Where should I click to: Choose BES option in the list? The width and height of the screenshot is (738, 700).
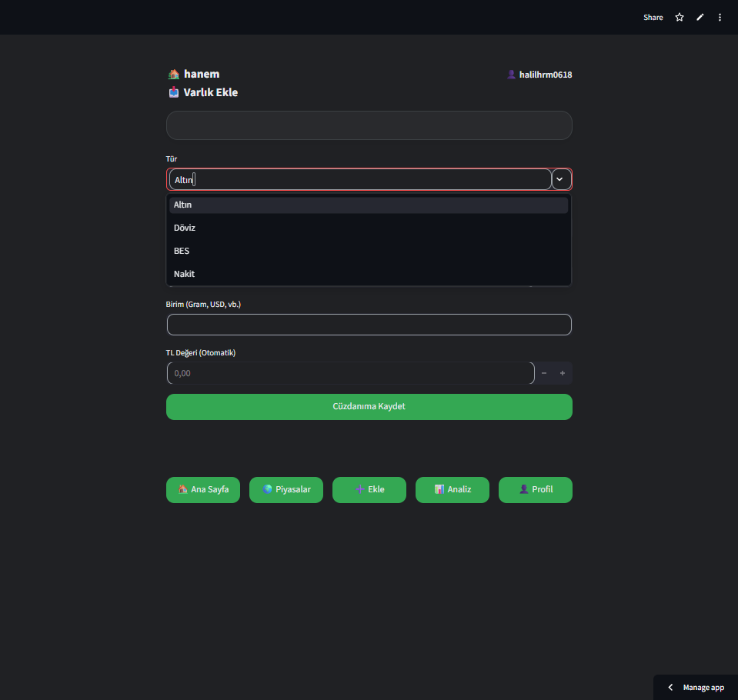pyautogui.click(x=369, y=252)
